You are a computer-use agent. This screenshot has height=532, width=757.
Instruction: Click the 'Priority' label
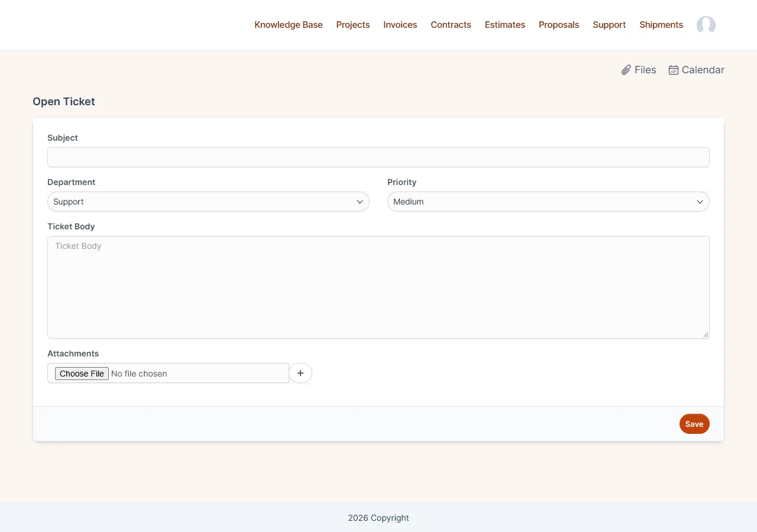coord(402,182)
